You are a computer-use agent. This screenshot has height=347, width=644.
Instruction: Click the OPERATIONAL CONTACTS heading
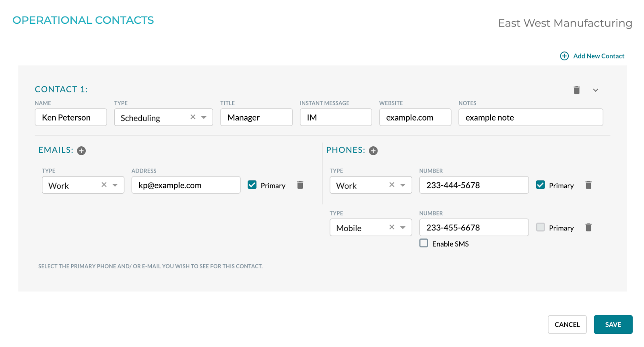pyautogui.click(x=83, y=20)
